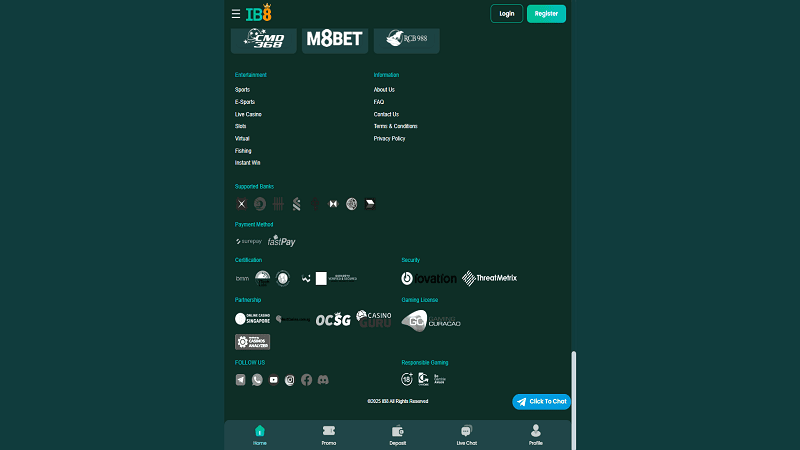This screenshot has width=800, height=450.
Task: Go to the Home tab
Action: (260, 434)
